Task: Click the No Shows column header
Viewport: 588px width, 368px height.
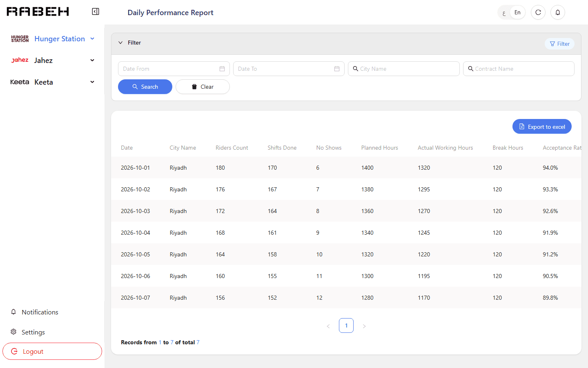Action: click(x=329, y=148)
